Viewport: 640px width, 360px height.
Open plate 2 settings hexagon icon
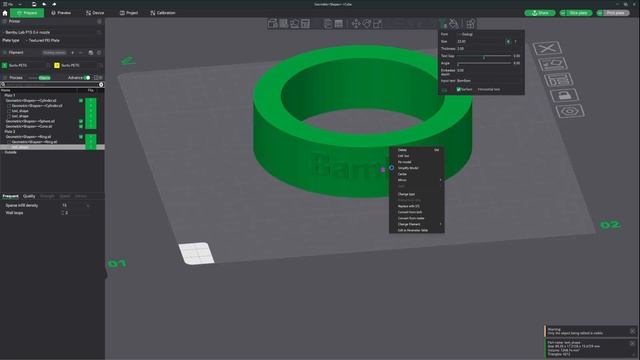click(570, 111)
